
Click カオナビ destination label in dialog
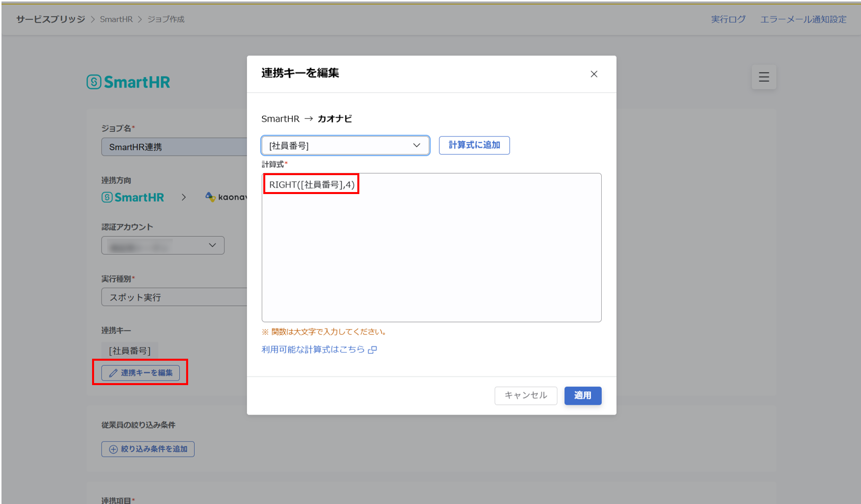click(335, 119)
